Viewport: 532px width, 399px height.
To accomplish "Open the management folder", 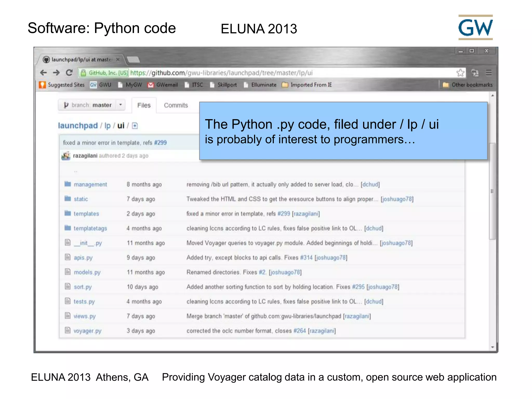I will (90, 184).
